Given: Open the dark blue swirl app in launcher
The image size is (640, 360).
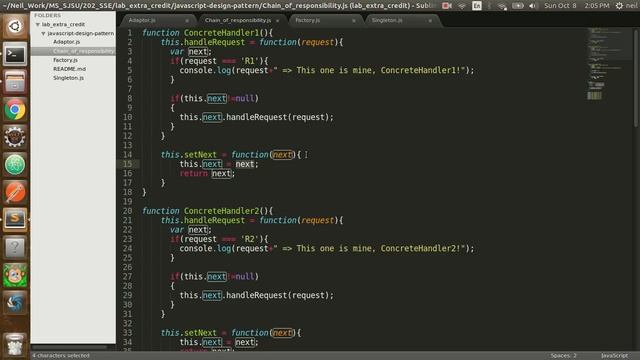Looking at the screenshot, I should pyautogui.click(x=15, y=302).
